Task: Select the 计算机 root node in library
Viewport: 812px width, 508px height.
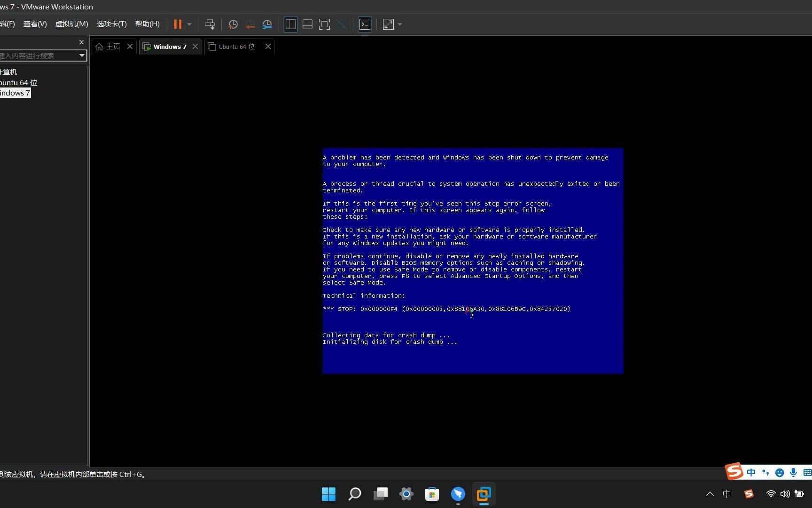Action: click(8, 72)
